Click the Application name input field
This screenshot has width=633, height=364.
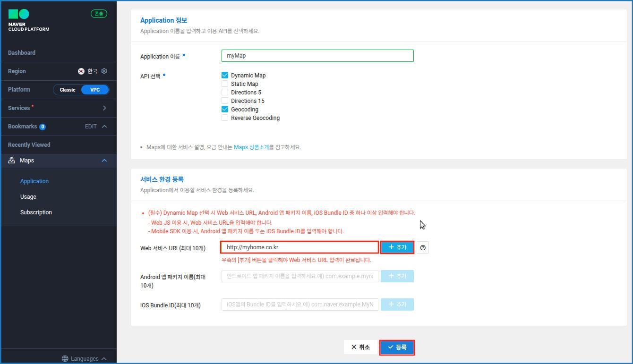317,56
